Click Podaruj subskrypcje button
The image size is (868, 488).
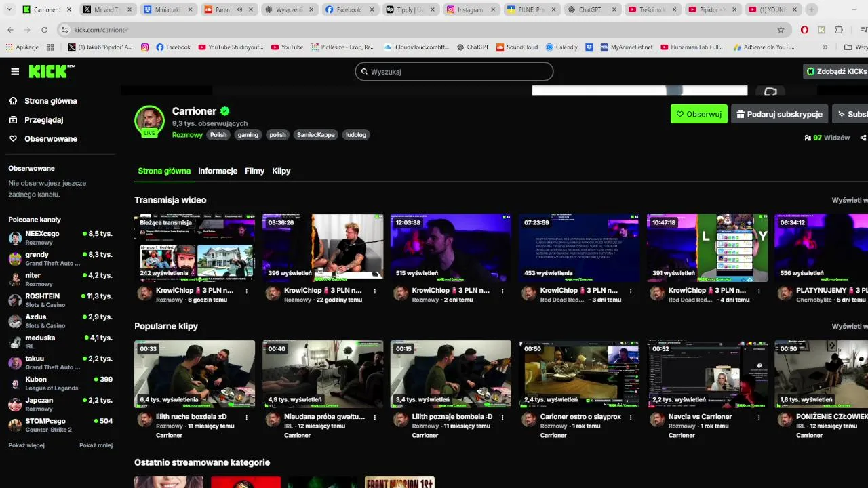(x=780, y=114)
